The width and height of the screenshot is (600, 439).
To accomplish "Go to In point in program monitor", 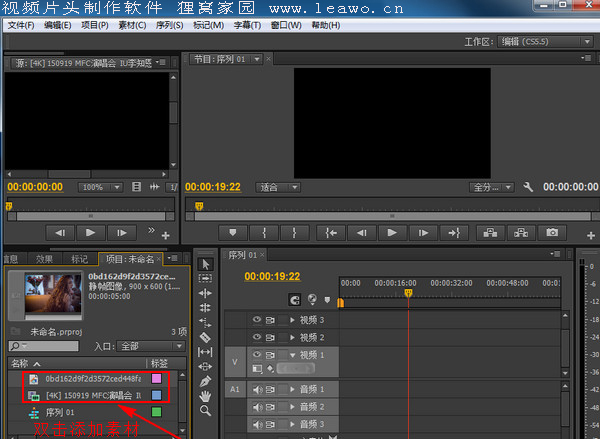I will pyautogui.click(x=331, y=232).
